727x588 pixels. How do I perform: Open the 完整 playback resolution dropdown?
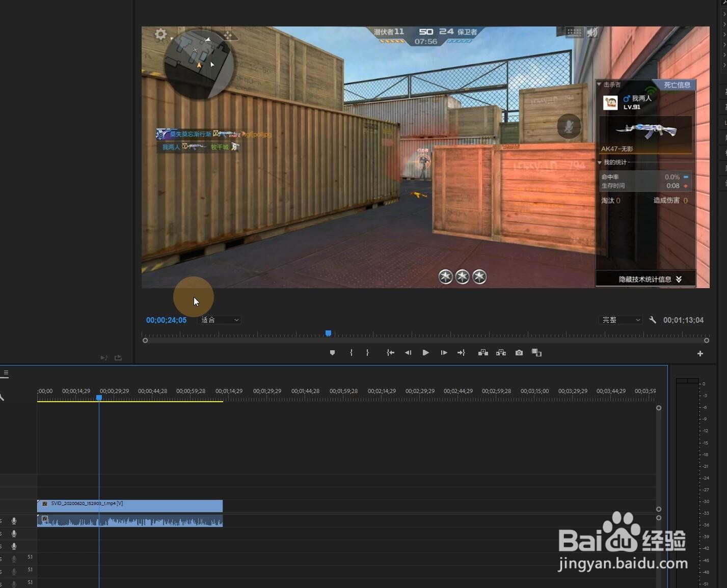[620, 320]
